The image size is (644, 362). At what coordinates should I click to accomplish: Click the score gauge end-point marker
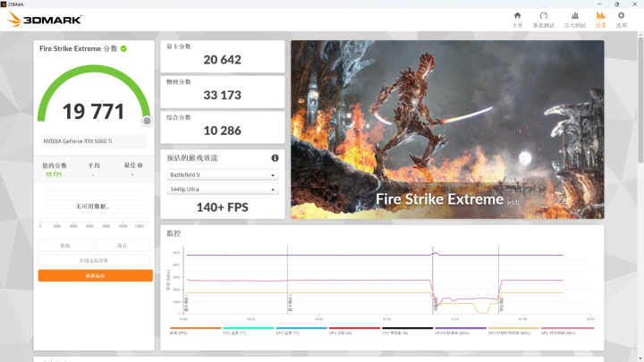(x=147, y=121)
